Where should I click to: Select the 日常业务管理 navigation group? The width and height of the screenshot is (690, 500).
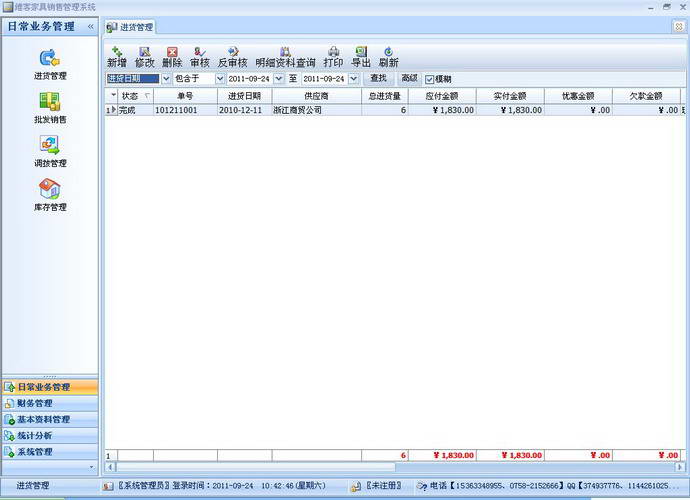pyautogui.click(x=50, y=387)
